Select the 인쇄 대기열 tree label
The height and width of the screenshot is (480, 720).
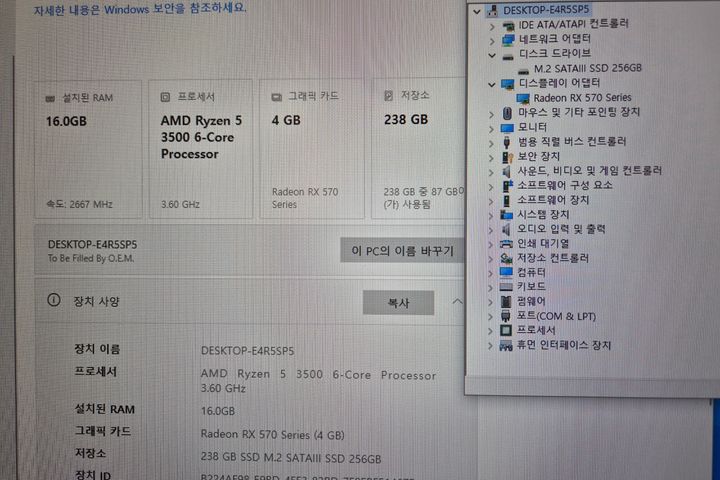coord(543,243)
